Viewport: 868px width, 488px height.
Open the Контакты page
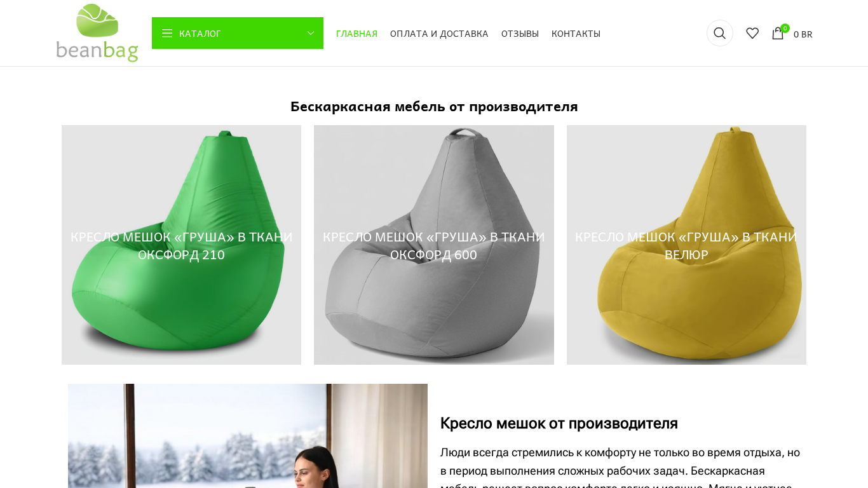pyautogui.click(x=576, y=34)
